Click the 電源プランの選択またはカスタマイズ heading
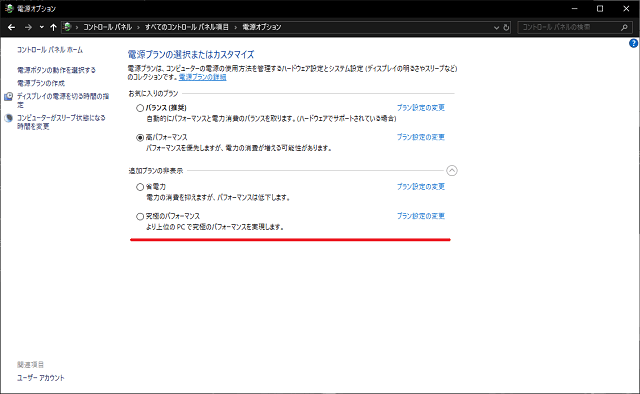 pyautogui.click(x=191, y=54)
